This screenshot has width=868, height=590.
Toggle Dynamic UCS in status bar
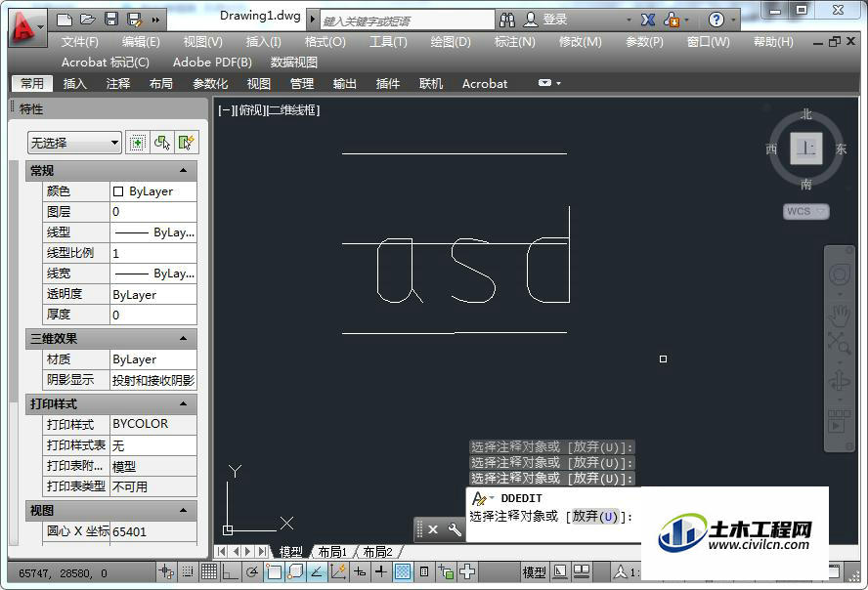pos(338,572)
